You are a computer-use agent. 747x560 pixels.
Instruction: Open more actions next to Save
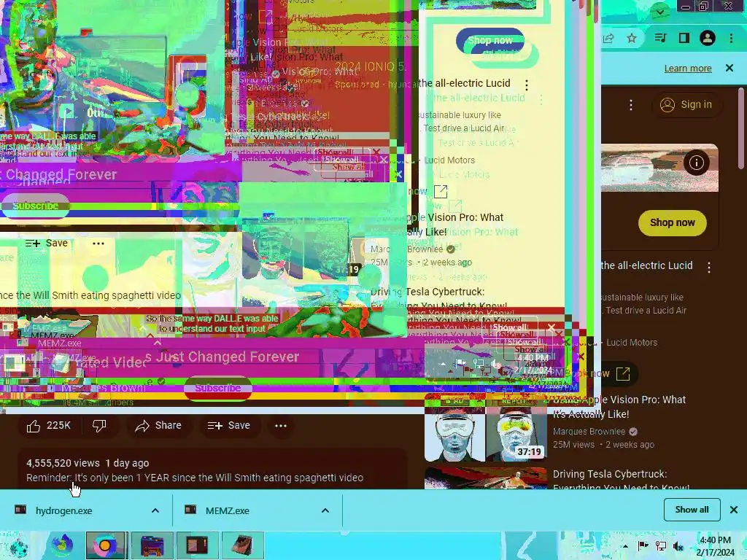(281, 425)
